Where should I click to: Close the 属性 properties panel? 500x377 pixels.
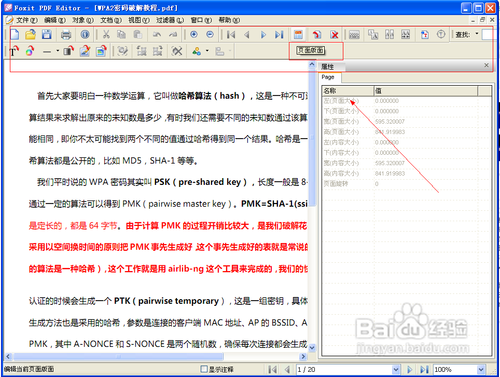tap(486, 65)
